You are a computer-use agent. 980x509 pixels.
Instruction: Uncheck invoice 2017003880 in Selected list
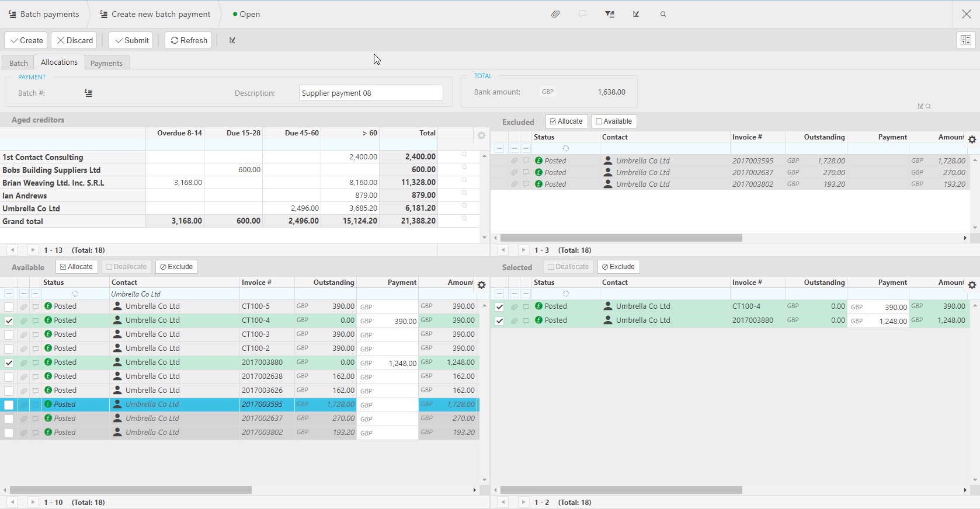tap(499, 320)
